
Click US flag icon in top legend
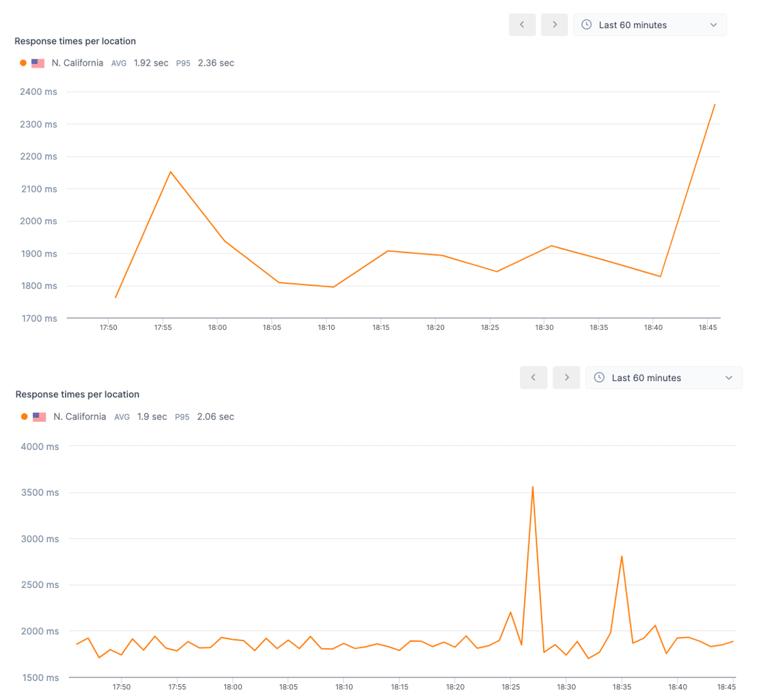pyautogui.click(x=38, y=63)
